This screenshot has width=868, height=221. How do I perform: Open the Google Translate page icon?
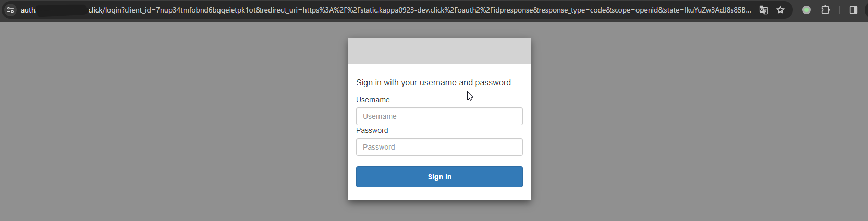click(764, 10)
